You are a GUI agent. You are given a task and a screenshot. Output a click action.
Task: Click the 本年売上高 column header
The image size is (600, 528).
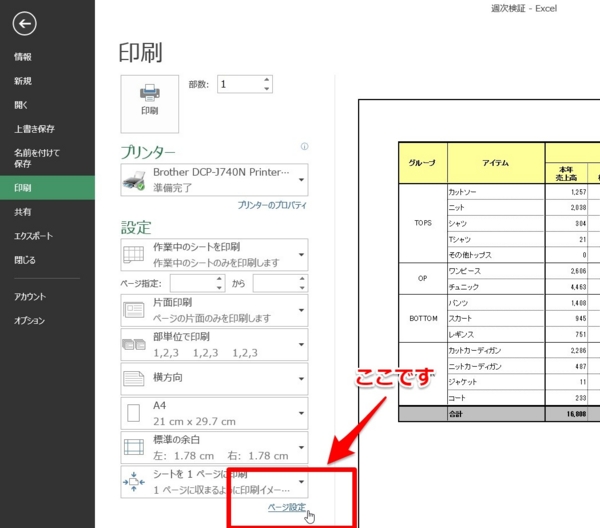pyautogui.click(x=566, y=173)
